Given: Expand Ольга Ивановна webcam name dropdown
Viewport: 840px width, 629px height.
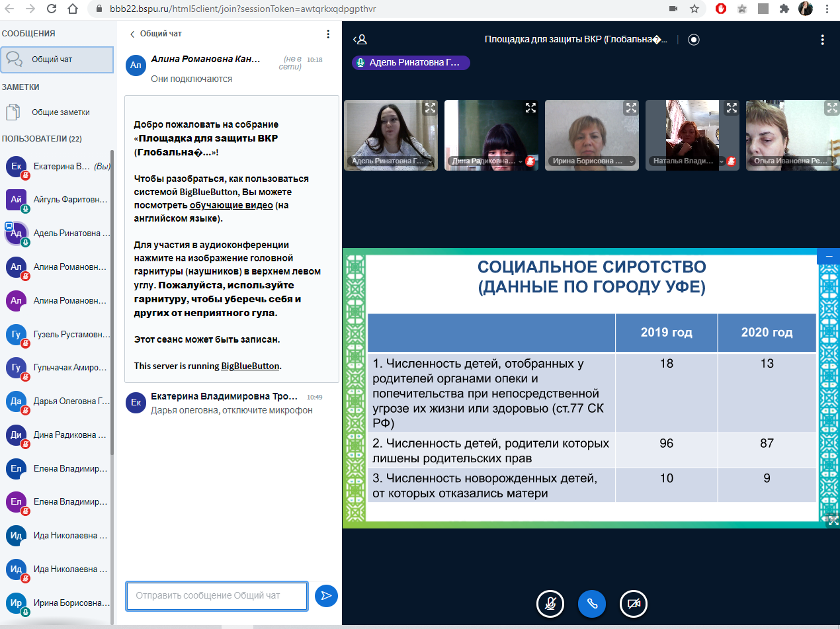Looking at the screenshot, I should 831,161.
